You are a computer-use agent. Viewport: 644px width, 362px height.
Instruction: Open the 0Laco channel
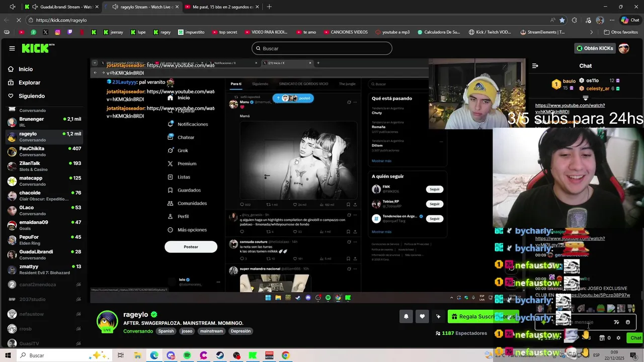click(44, 211)
